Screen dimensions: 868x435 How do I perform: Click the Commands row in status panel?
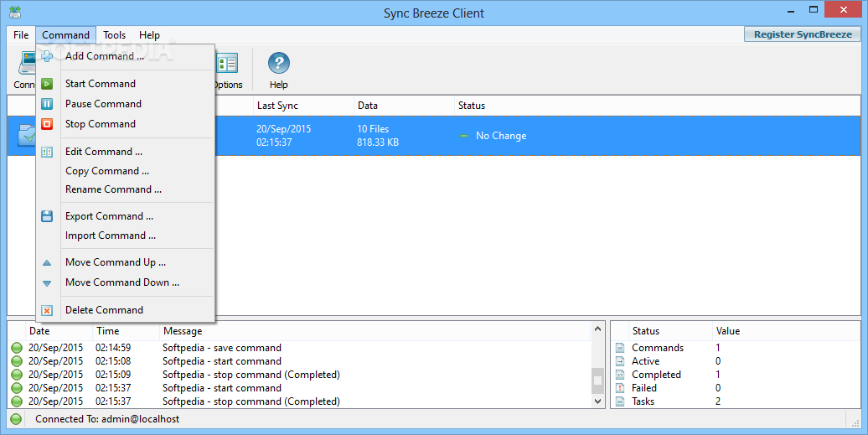tap(736, 348)
